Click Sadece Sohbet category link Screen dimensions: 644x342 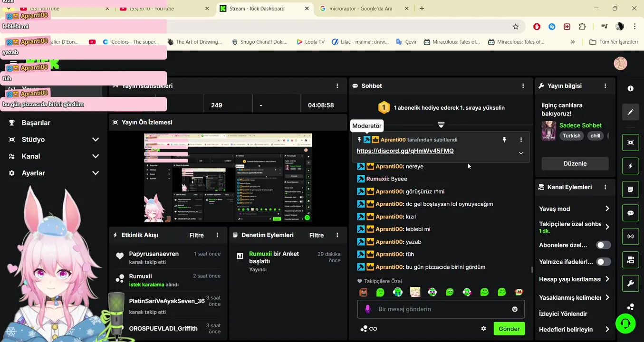tap(580, 125)
